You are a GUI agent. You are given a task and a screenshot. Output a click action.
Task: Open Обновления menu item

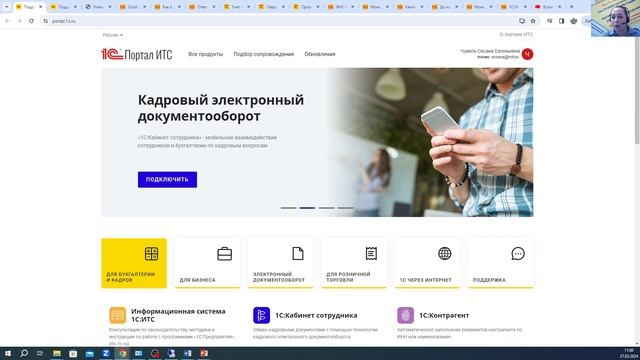[320, 54]
